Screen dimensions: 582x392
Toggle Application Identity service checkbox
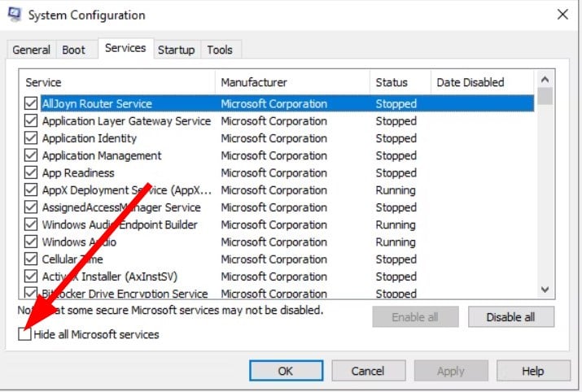point(31,138)
